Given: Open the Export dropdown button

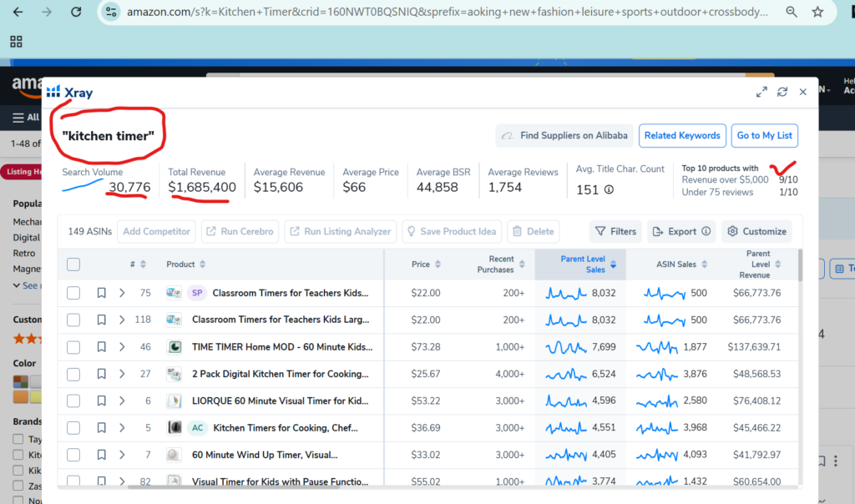Looking at the screenshot, I should (681, 231).
